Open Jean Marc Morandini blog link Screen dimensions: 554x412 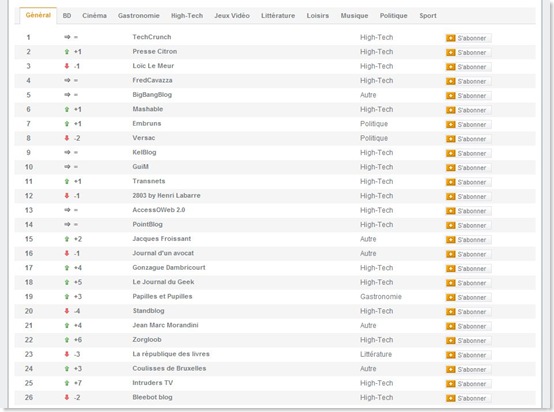point(165,325)
